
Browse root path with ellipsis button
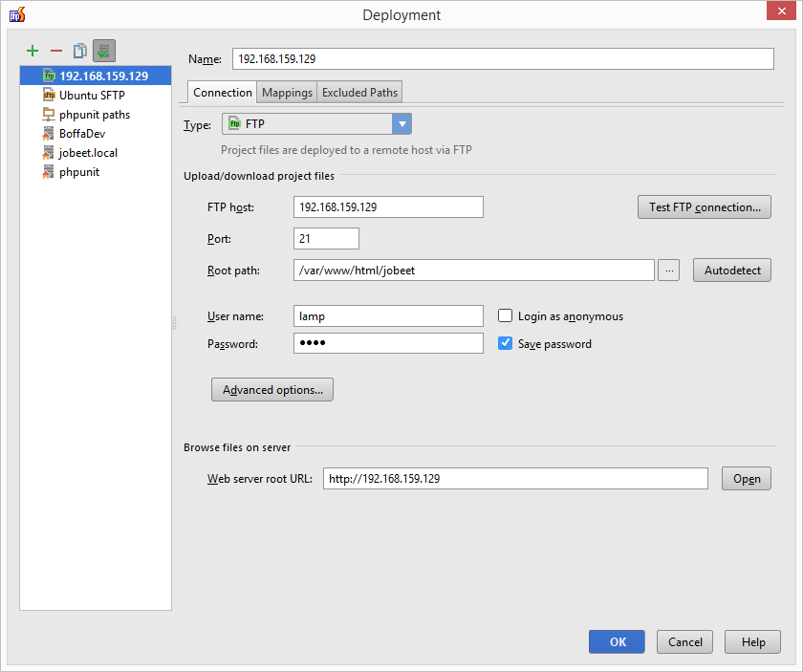tap(669, 270)
